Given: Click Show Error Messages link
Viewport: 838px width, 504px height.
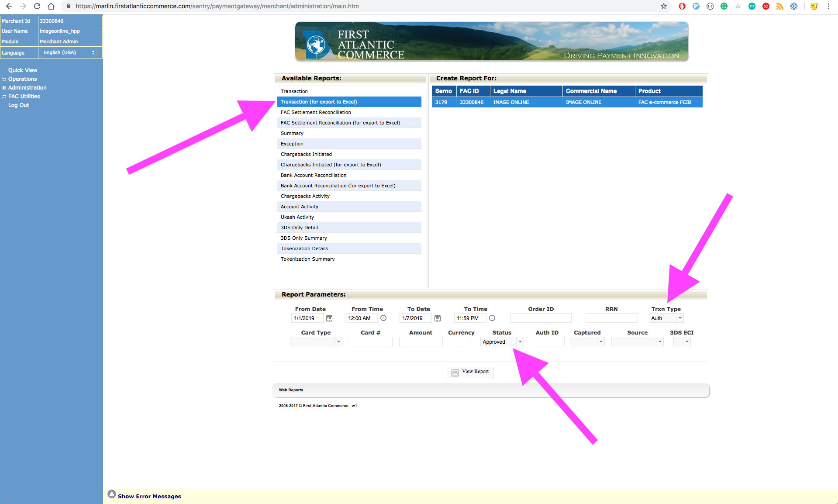Looking at the screenshot, I should point(149,497).
